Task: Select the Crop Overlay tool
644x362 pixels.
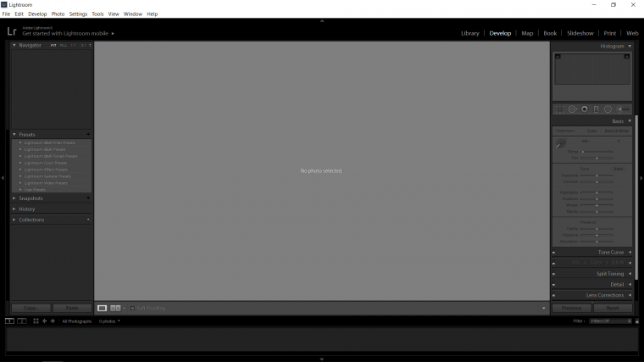Action: [560, 109]
